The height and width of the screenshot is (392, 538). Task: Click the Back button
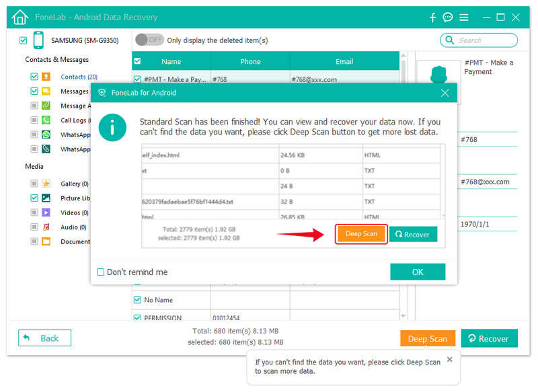(44, 338)
